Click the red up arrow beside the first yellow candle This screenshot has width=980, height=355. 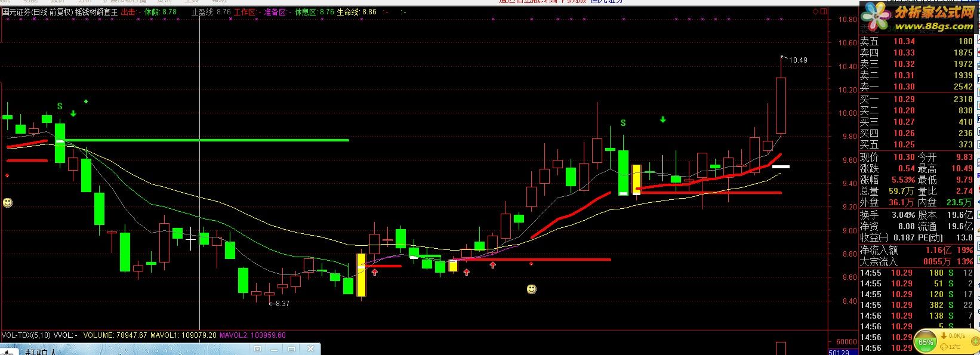point(375,272)
